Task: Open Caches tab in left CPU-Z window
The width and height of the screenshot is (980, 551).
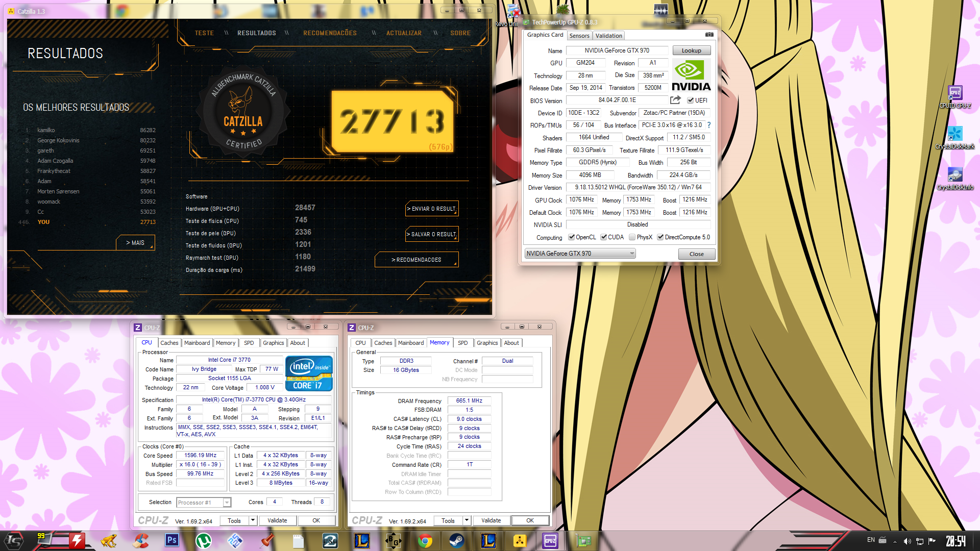Action: click(x=169, y=343)
